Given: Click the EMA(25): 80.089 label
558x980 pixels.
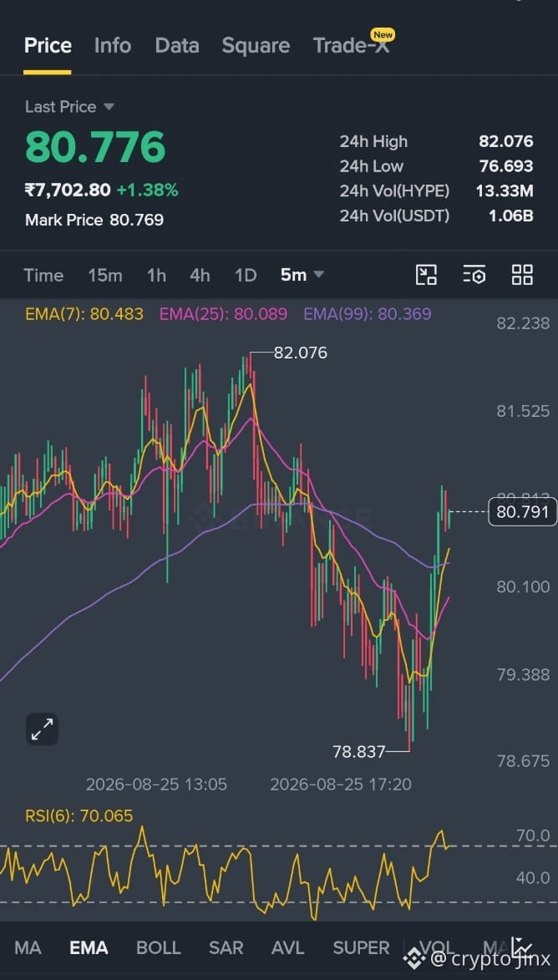Looking at the screenshot, I should [x=224, y=314].
